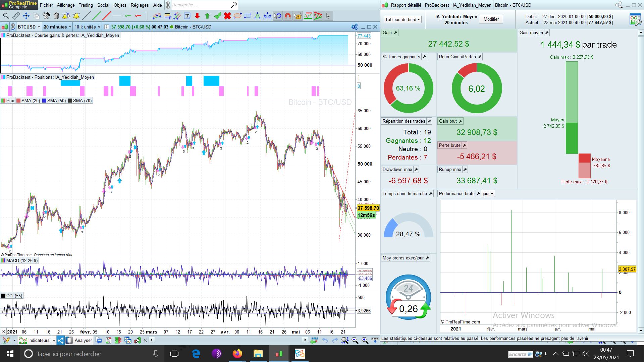This screenshot has height=362, width=644.
Task: Toggle the automatic trendlines display button
Action: 318,16
